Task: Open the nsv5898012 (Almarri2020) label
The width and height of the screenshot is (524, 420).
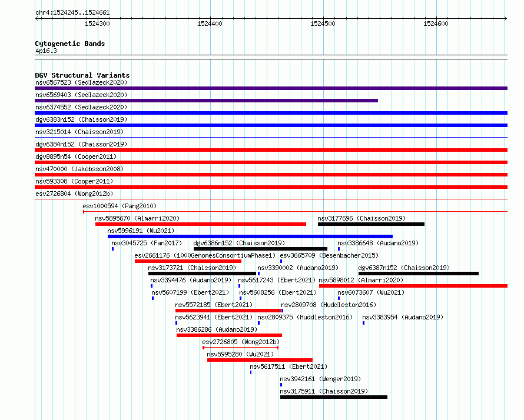Action: tap(362, 280)
